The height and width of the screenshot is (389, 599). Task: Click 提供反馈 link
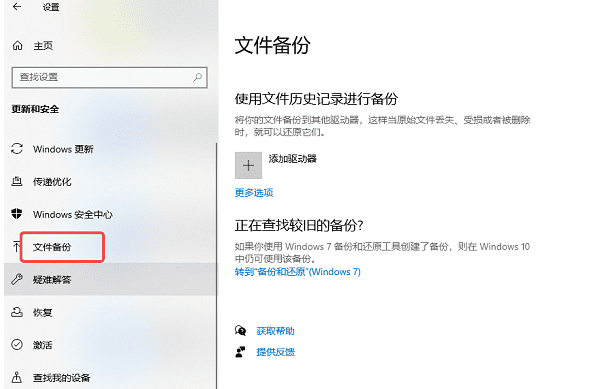point(275,352)
